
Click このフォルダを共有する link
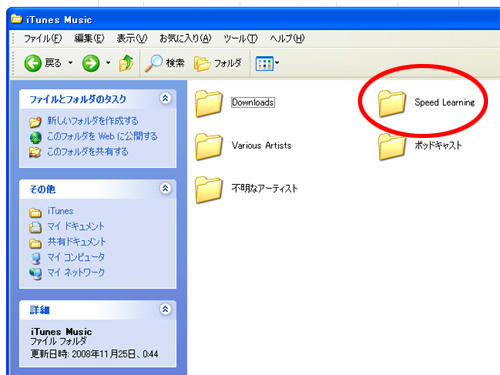pos(88,152)
